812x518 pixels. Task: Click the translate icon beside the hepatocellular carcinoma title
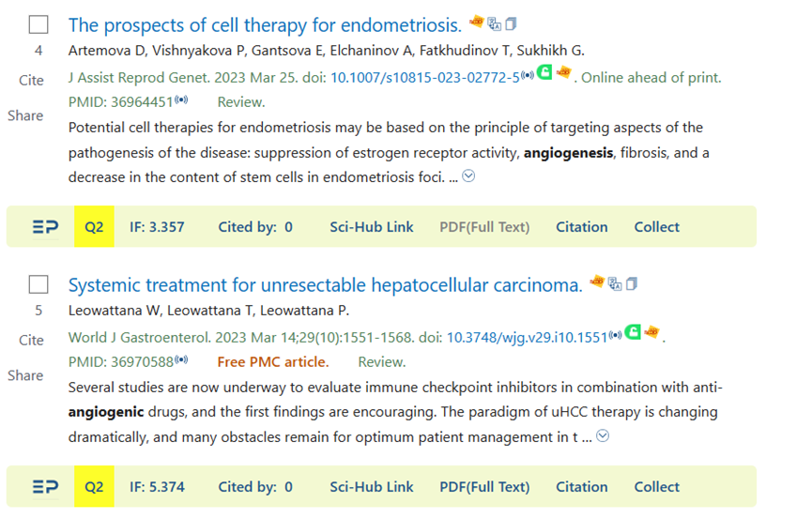point(615,283)
